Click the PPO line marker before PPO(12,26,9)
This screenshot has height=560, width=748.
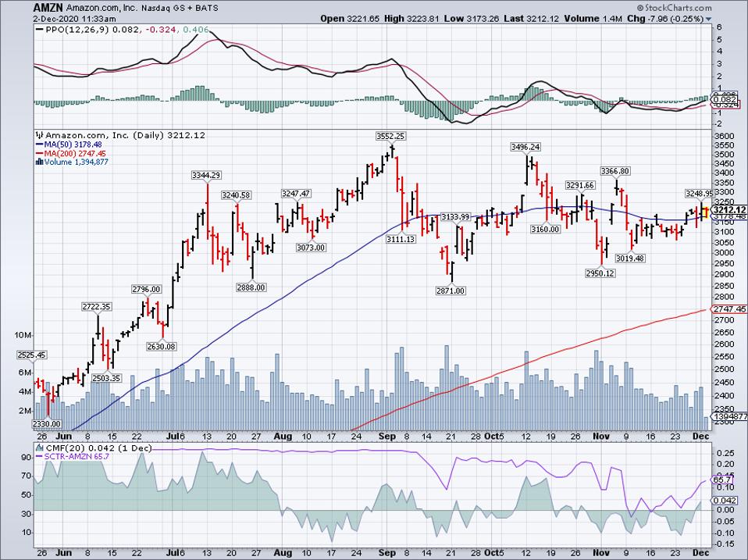(40, 30)
